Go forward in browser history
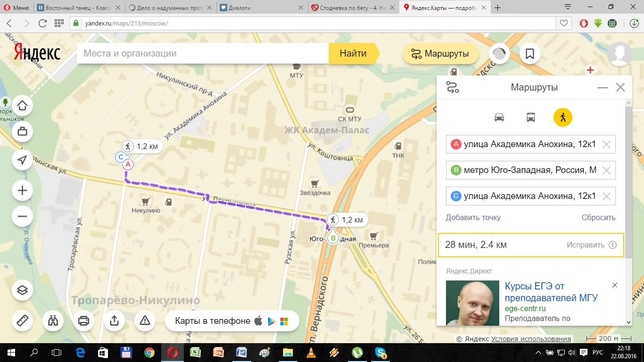644x362 pixels. [x=26, y=23]
